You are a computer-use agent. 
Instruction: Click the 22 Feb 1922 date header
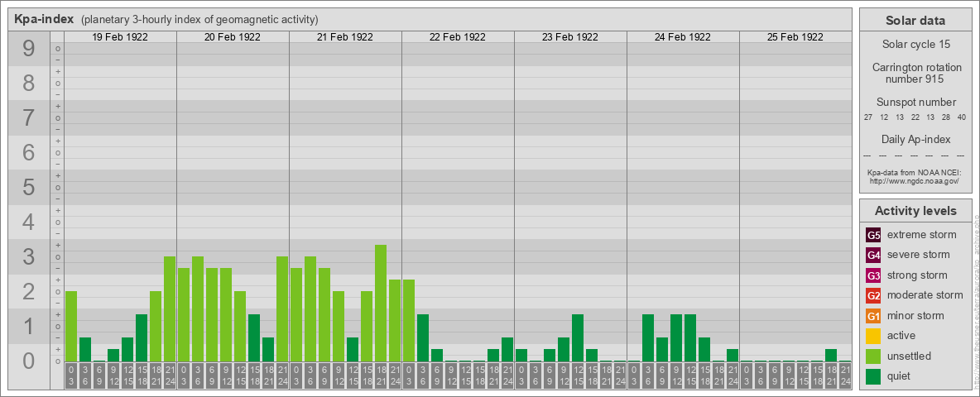pos(458,37)
